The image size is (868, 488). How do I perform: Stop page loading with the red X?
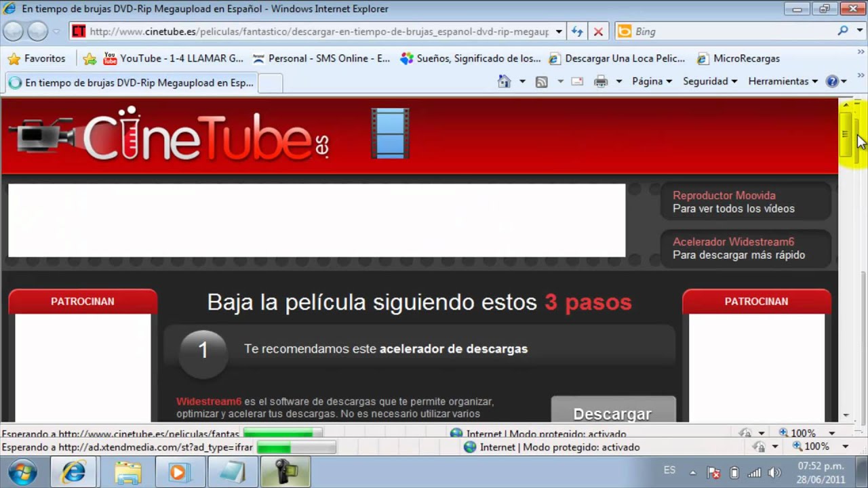pos(598,31)
